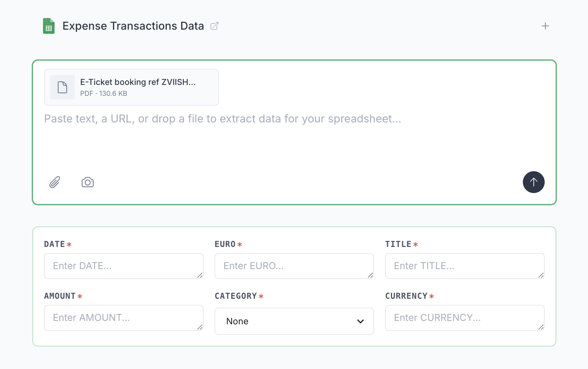
Task: Select the E-Ticket booking attachment chip
Action: pyautogui.click(x=131, y=87)
